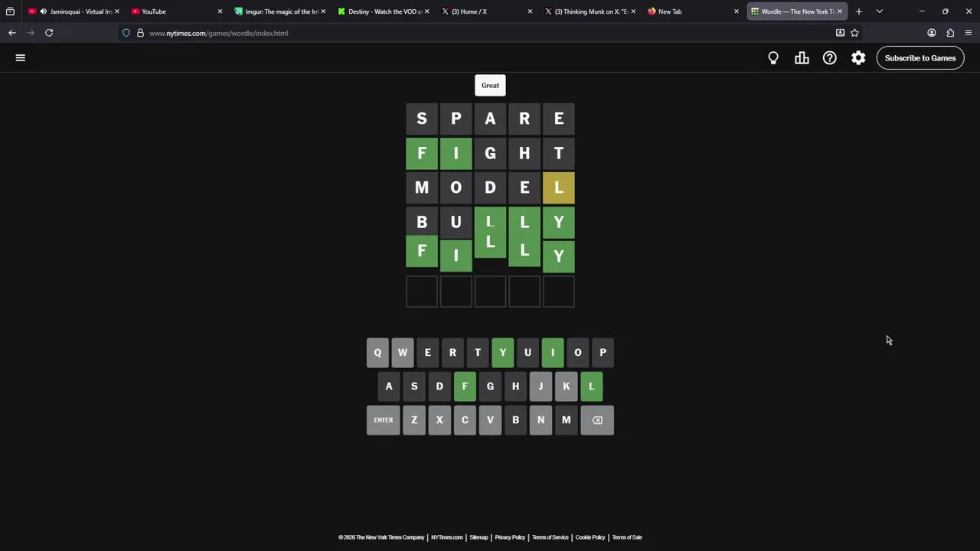
Task: Tap the N key
Action: (541, 420)
